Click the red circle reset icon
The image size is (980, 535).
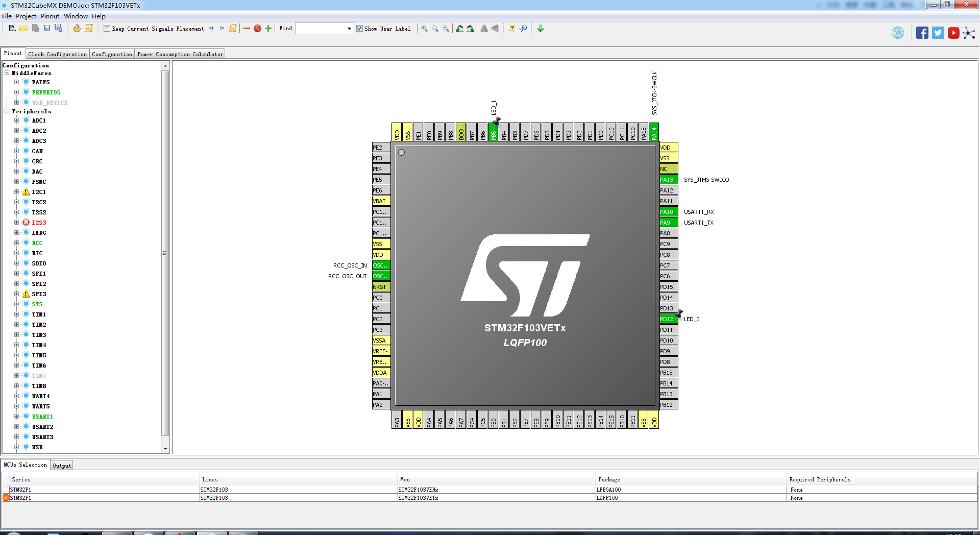coord(258,29)
